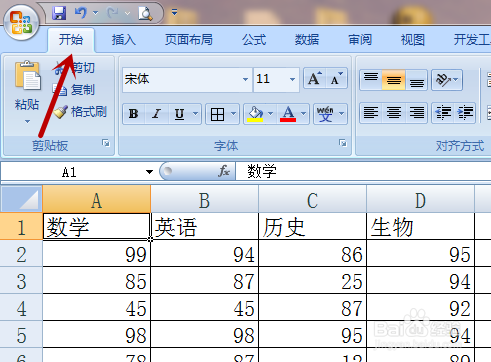The height and width of the screenshot is (362, 491).
Task: Open the font size 11 dropdown
Action: (x=292, y=79)
